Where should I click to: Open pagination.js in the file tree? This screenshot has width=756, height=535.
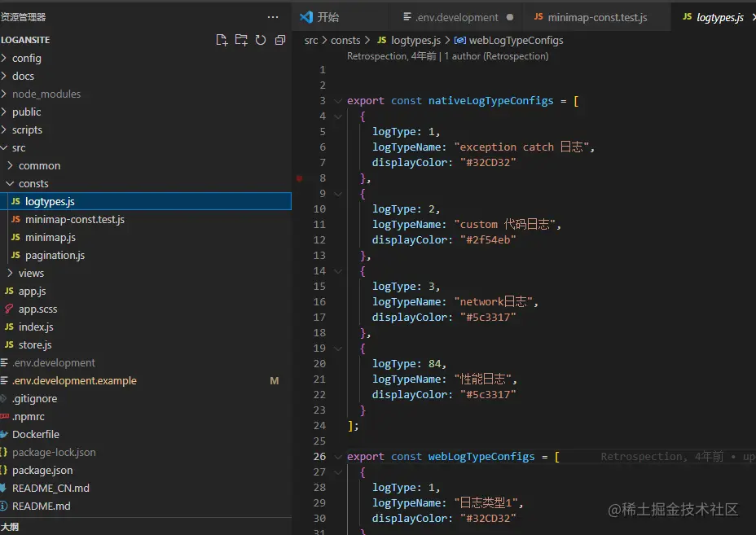pyautogui.click(x=146, y=255)
